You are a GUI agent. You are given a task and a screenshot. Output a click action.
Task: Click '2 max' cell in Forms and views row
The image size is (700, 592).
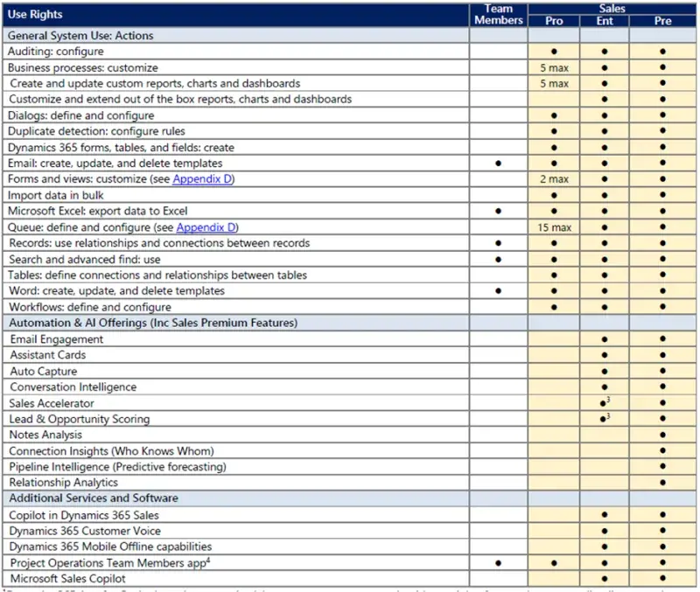tap(554, 179)
